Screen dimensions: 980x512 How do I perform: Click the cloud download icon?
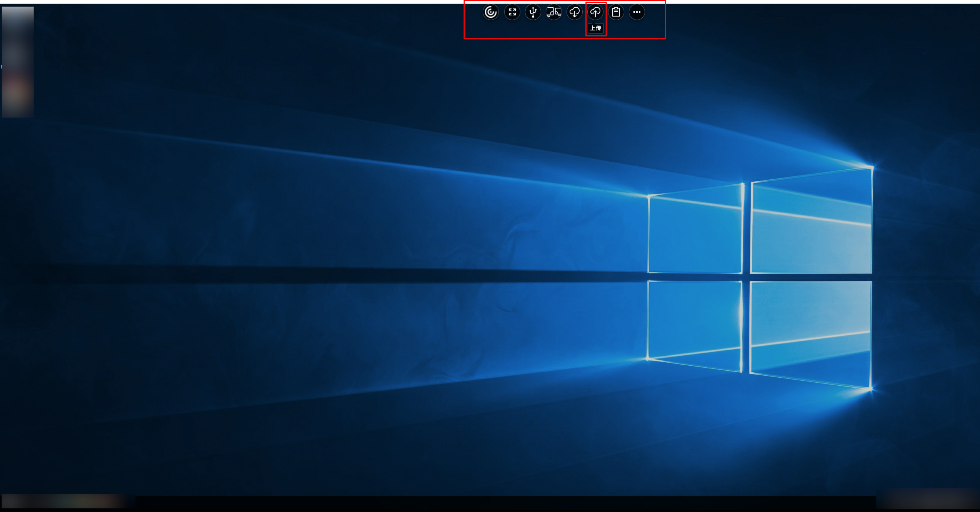(574, 12)
